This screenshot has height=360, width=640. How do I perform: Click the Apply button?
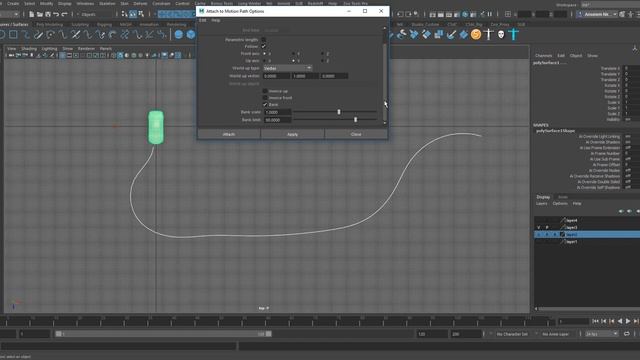292,134
